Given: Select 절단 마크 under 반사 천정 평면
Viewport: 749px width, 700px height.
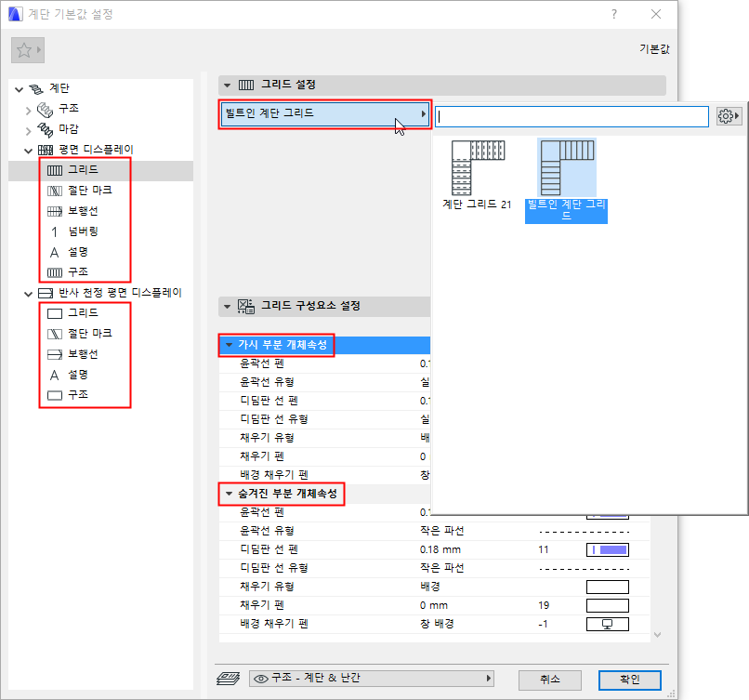Looking at the screenshot, I should (90, 334).
